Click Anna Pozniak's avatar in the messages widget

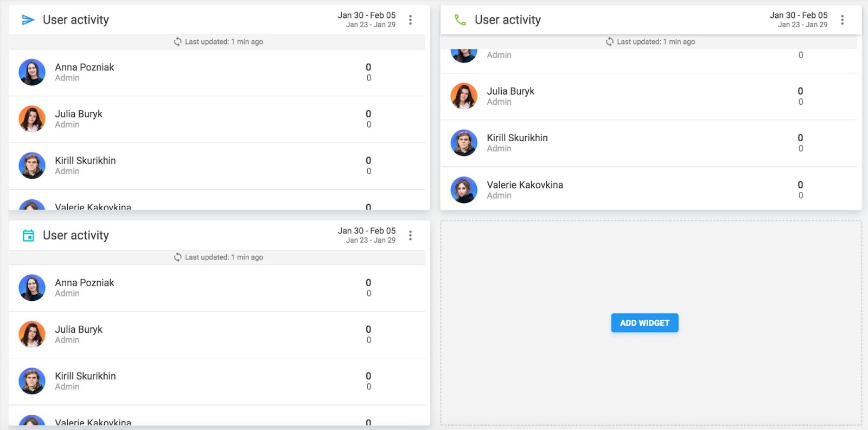(32, 72)
